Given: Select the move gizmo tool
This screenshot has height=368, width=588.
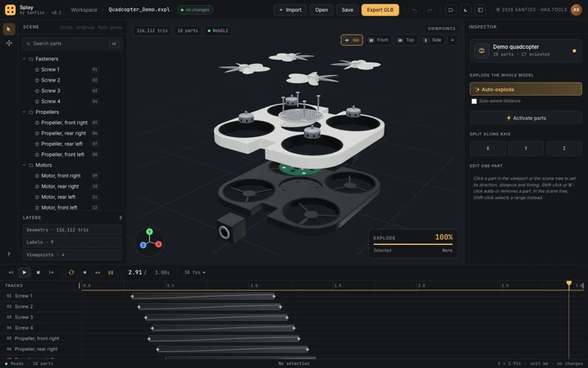Looking at the screenshot, I should 9,43.
